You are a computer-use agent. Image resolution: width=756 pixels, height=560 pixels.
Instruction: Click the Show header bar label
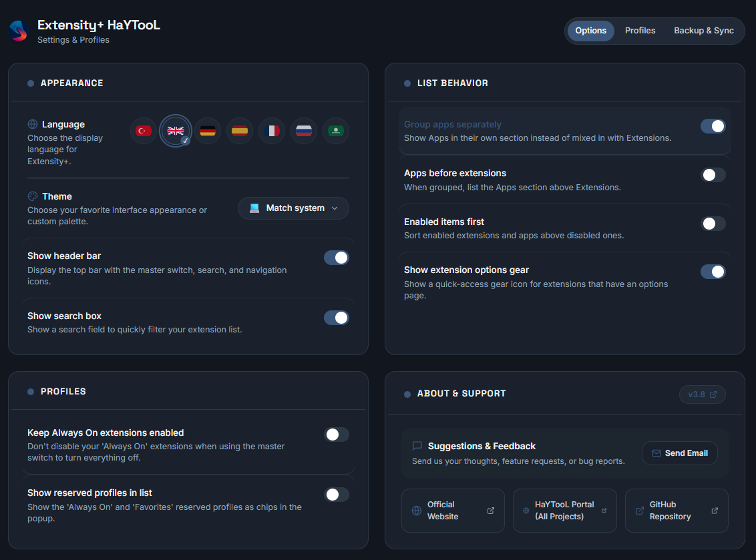(x=64, y=256)
